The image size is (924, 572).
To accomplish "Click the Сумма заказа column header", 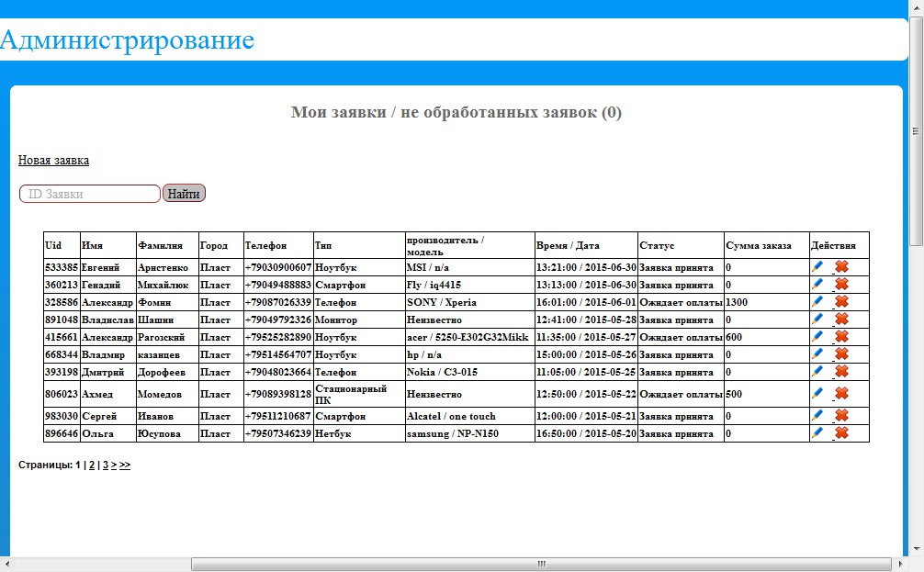I will coord(767,245).
